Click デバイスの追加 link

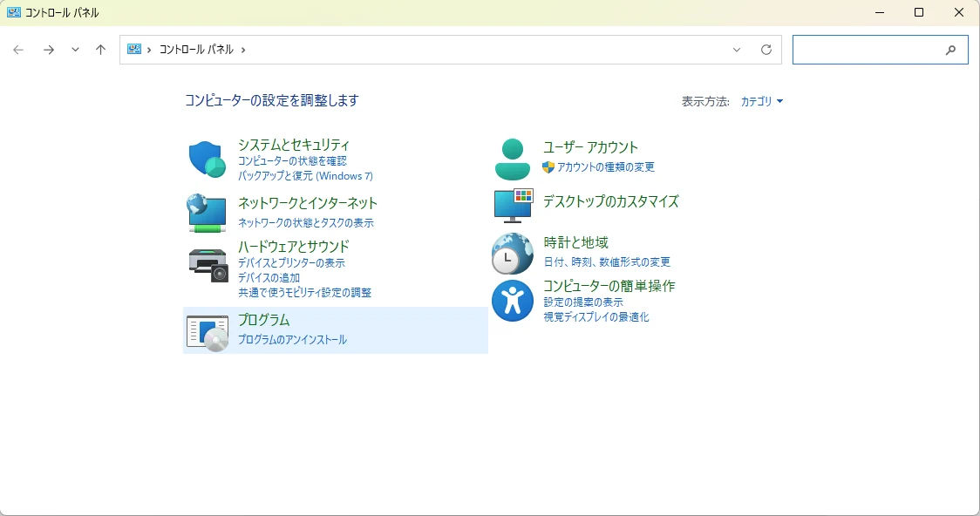coord(269,278)
